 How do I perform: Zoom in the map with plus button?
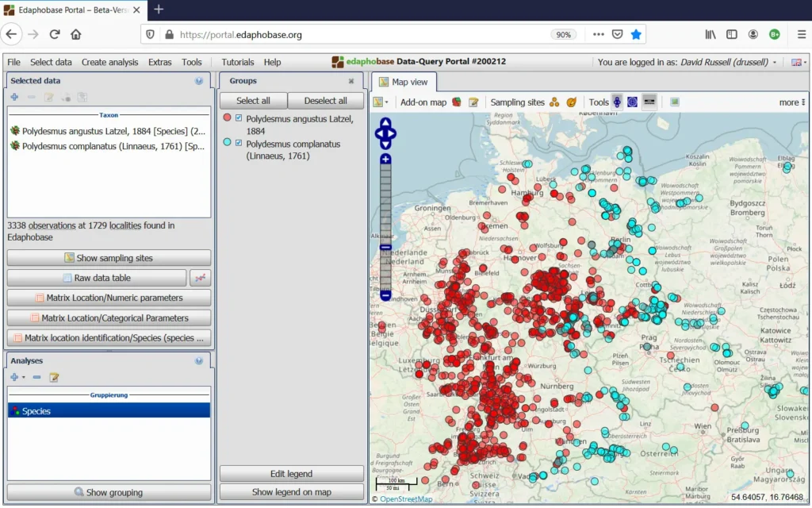(385, 159)
